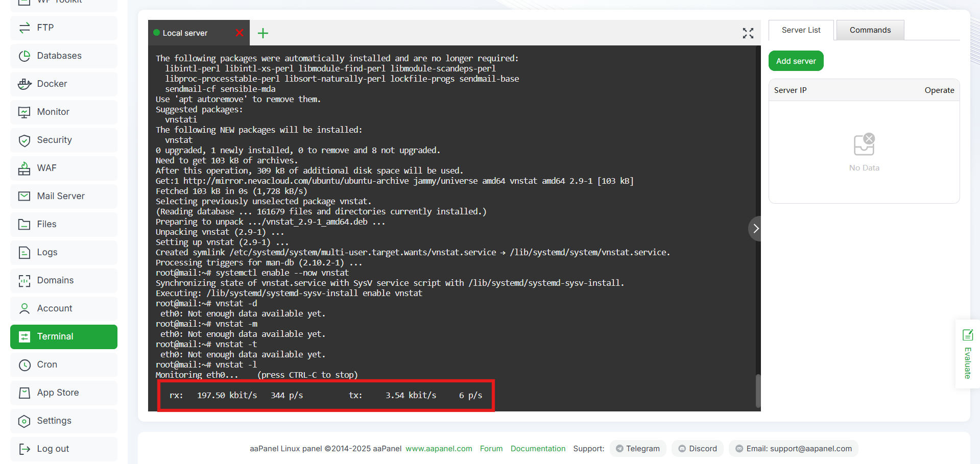This screenshot has width=980, height=464.
Task: Click the Add server button
Action: click(x=796, y=61)
